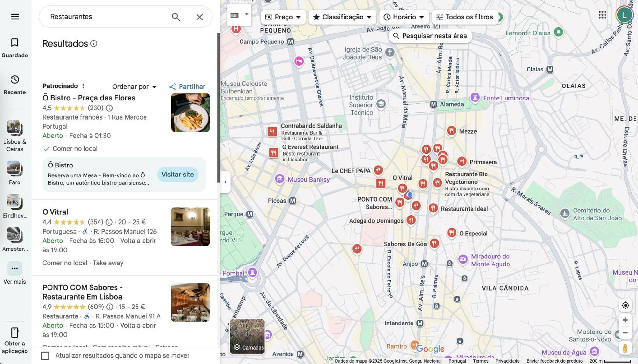The image size is (638, 364).
Task: Expand Ordenar por dropdown
Action: [134, 87]
